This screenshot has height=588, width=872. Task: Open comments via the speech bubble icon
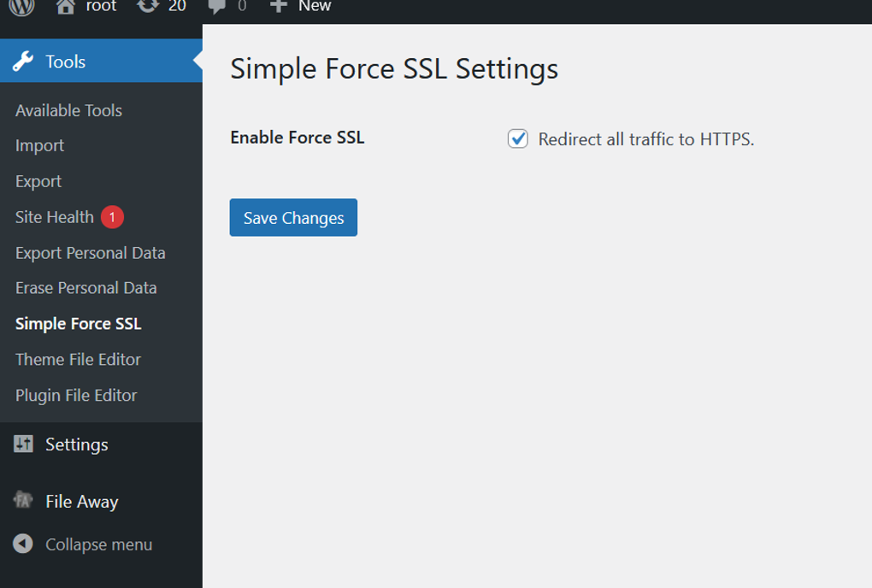tap(216, 8)
